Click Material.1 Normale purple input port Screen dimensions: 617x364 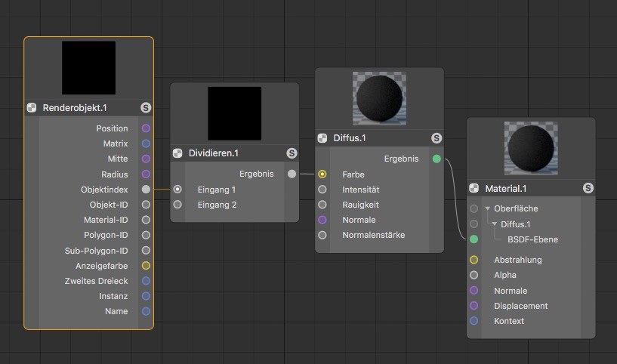point(474,291)
